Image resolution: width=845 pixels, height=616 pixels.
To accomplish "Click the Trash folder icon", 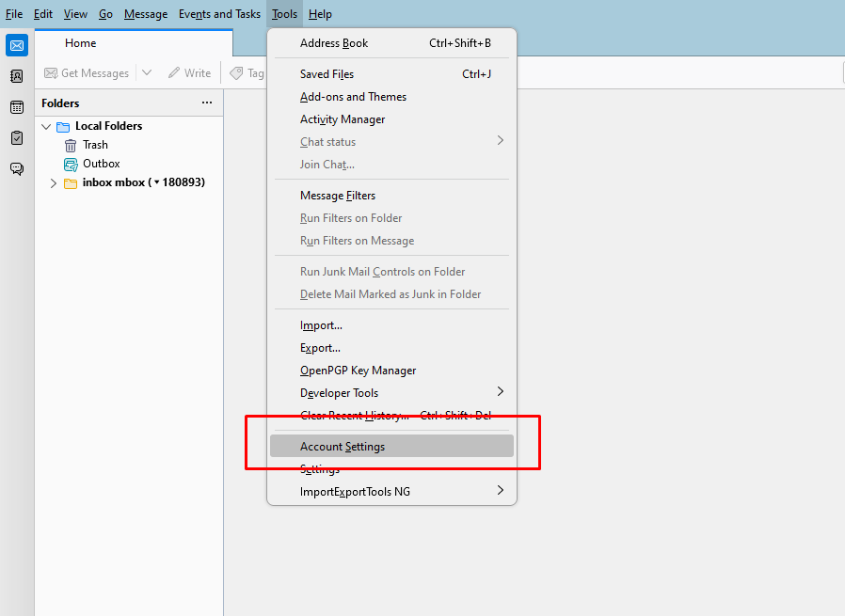I will [71, 145].
